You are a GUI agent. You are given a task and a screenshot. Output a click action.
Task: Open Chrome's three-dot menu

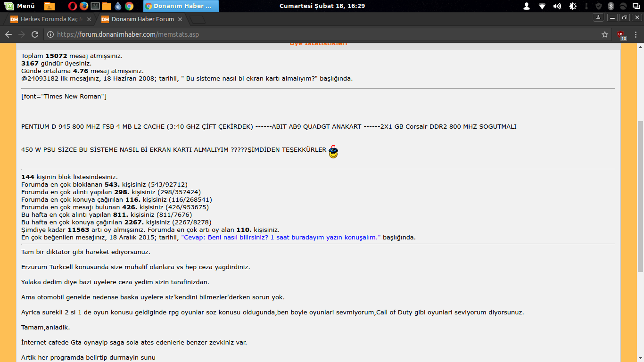[x=636, y=34]
